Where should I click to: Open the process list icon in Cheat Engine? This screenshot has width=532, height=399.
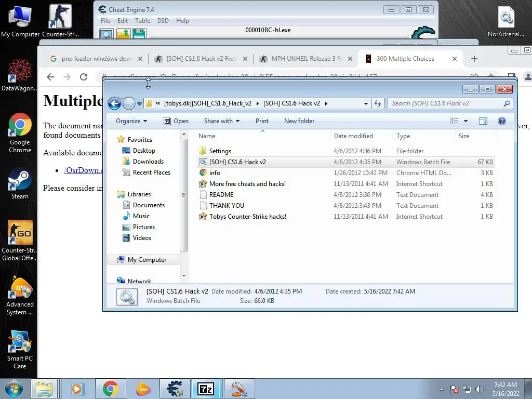[x=106, y=34]
